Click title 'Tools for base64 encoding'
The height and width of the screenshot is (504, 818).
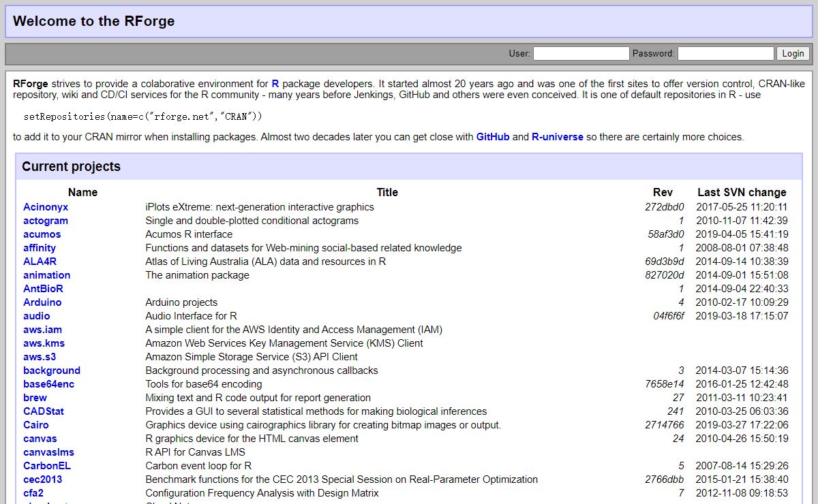tap(203, 384)
